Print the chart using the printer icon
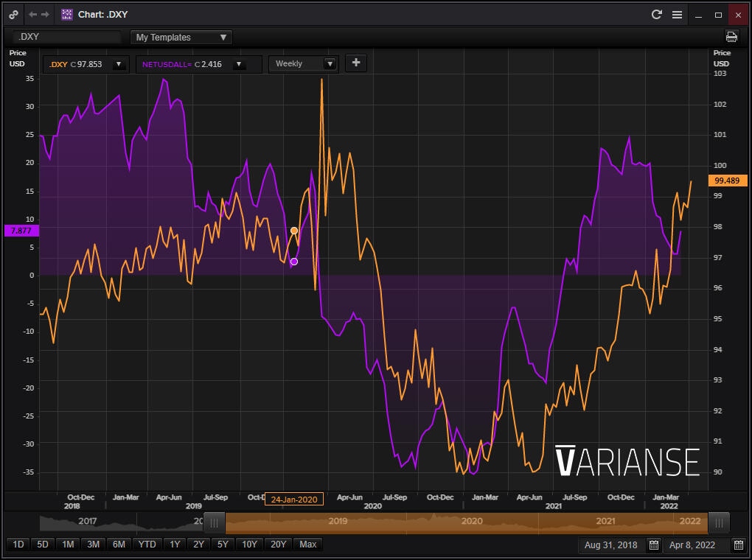Viewport: 752px width, 560px height. click(731, 37)
